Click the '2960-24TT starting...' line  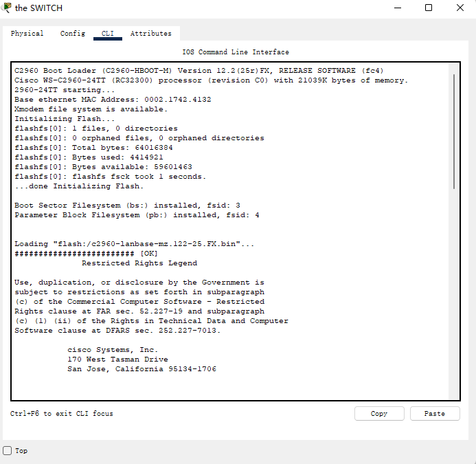tap(65, 90)
